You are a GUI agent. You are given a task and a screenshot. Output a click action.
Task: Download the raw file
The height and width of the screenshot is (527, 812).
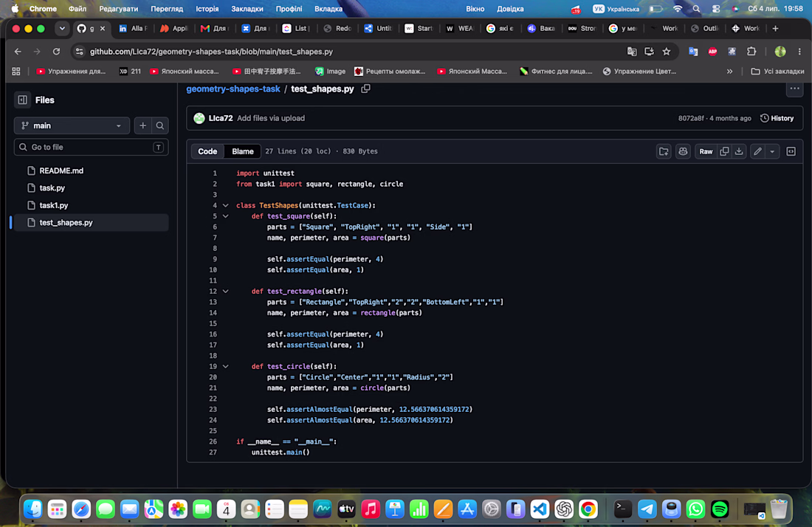click(739, 152)
